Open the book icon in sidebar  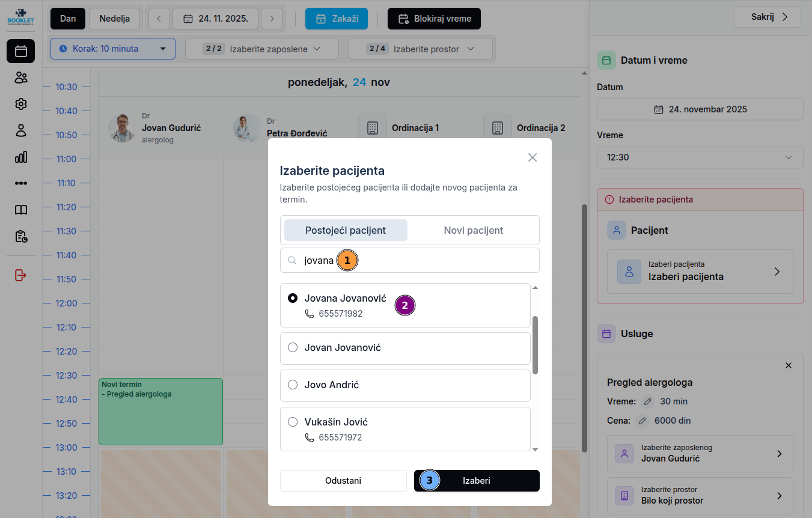click(x=21, y=210)
